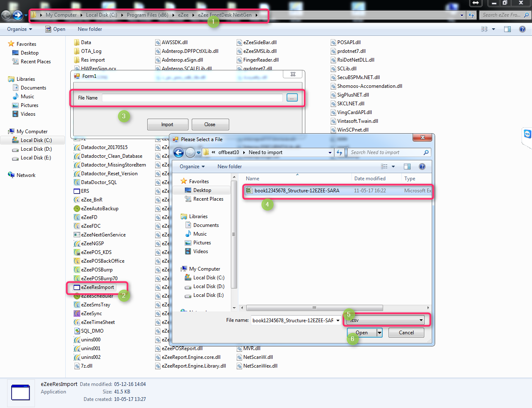Select eZeeSync application
This screenshot has height=408, width=532.
coord(88,313)
